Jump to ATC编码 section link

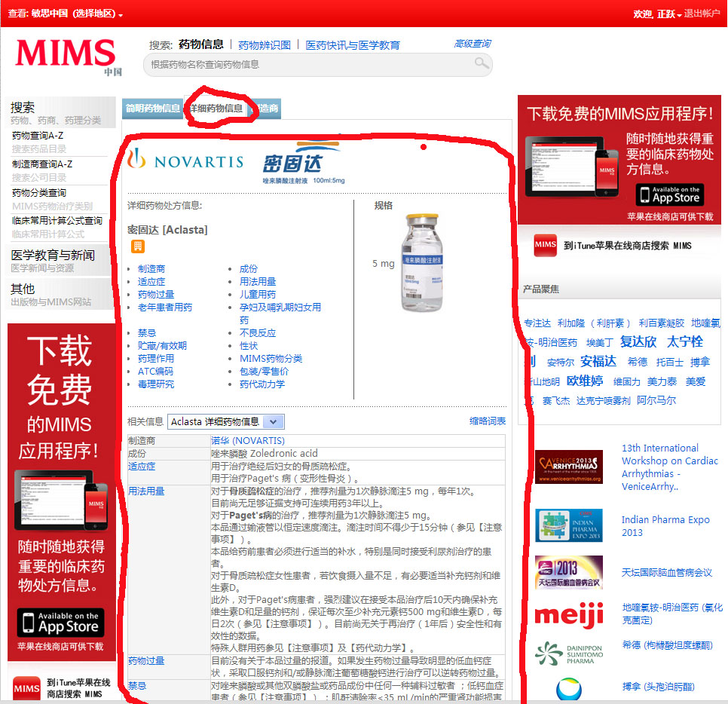pos(155,372)
